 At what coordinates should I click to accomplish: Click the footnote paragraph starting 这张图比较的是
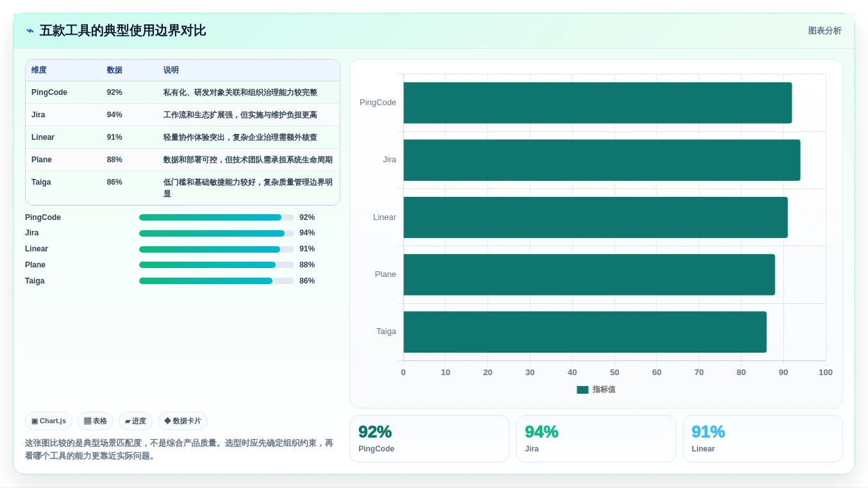(179, 450)
